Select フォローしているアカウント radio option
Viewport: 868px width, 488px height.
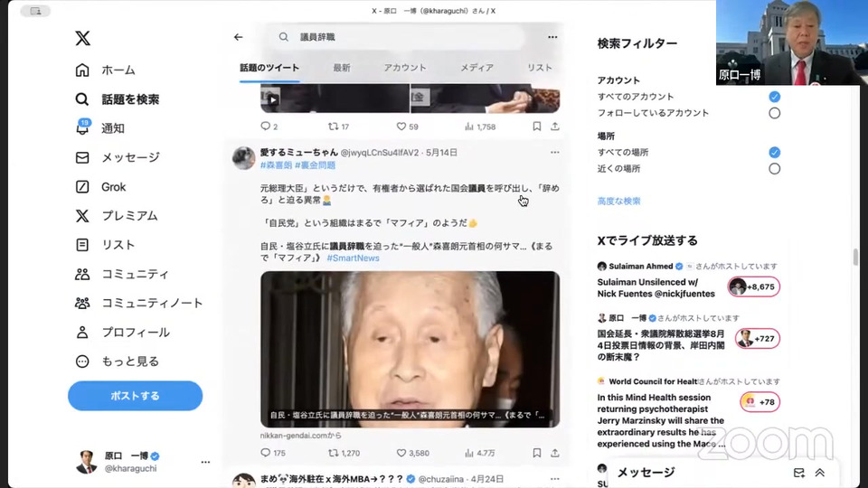tap(775, 114)
